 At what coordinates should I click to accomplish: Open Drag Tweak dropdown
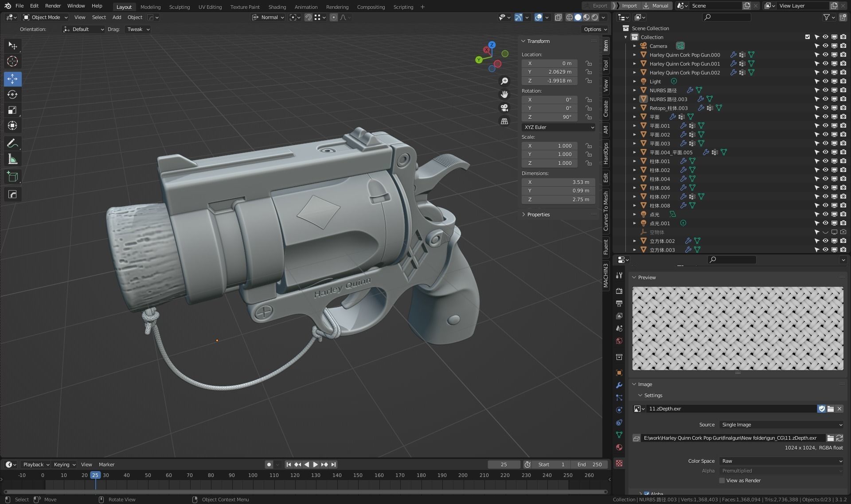point(138,29)
